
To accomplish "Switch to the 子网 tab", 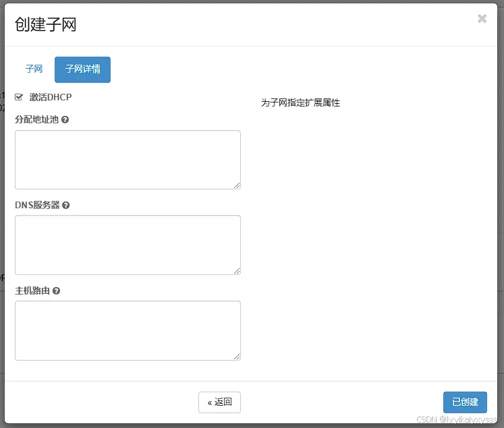I will point(34,69).
